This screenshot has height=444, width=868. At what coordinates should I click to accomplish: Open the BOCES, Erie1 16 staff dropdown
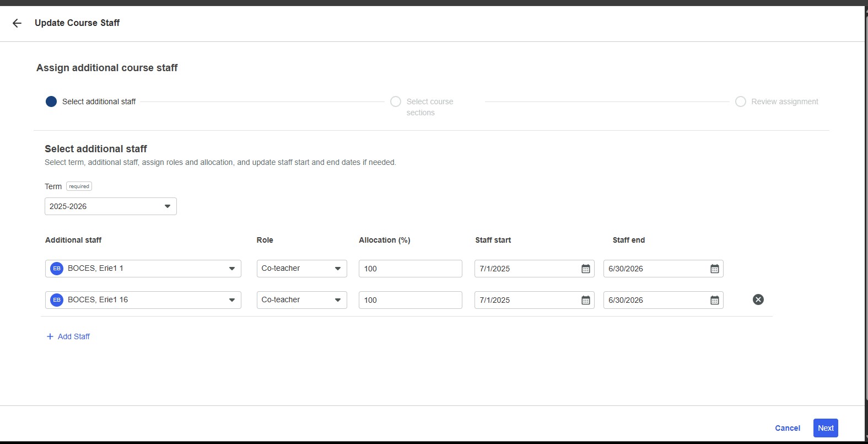coord(231,300)
